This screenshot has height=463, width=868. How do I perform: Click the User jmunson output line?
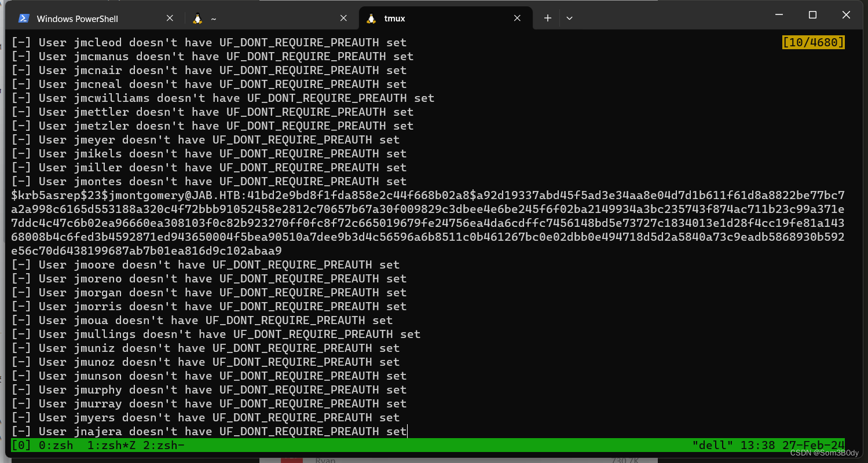tap(209, 376)
